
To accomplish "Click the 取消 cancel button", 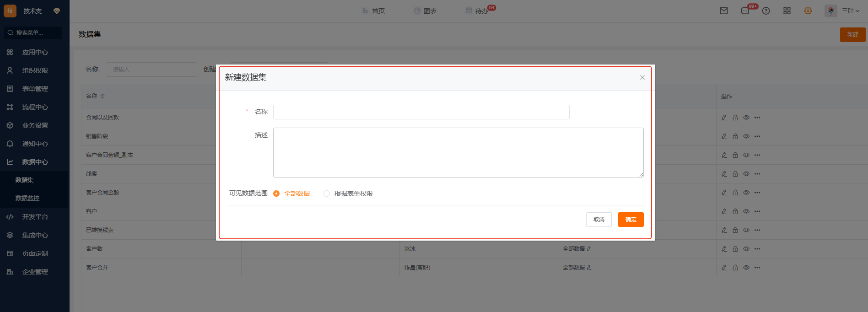I will 598,220.
